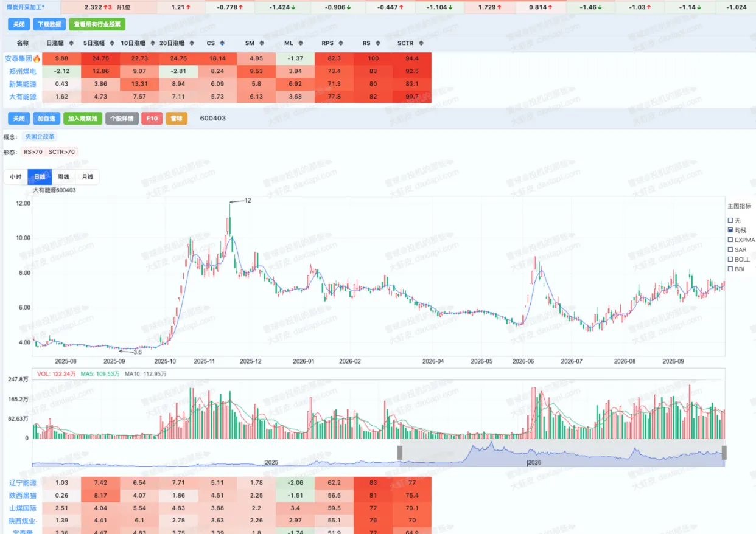The height and width of the screenshot is (534, 756).
Task: Add stock via 加自选 button
Action: pyautogui.click(x=46, y=118)
